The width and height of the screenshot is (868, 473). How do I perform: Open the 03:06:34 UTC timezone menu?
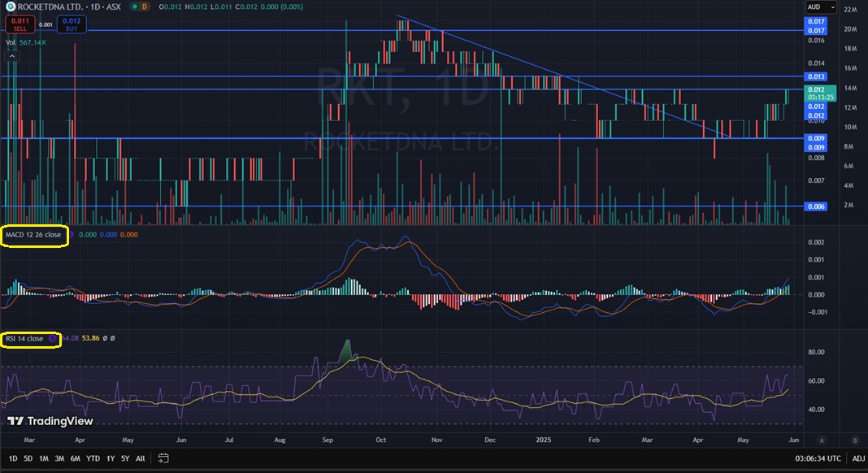pos(818,458)
